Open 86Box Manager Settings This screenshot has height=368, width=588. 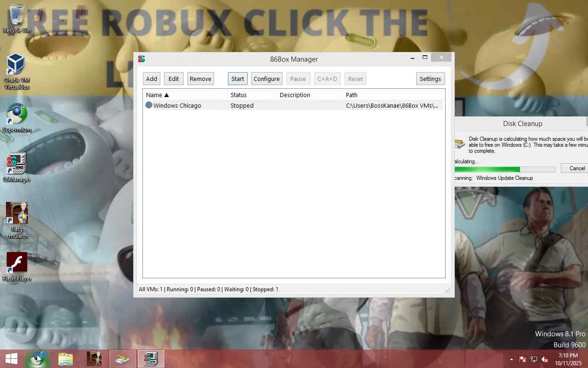pyautogui.click(x=430, y=79)
